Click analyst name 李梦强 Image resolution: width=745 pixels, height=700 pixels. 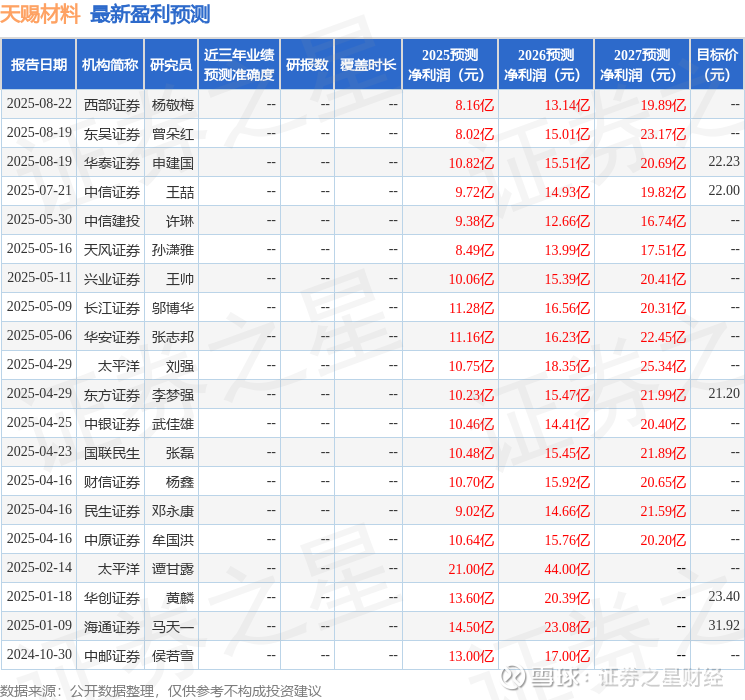coord(173,395)
